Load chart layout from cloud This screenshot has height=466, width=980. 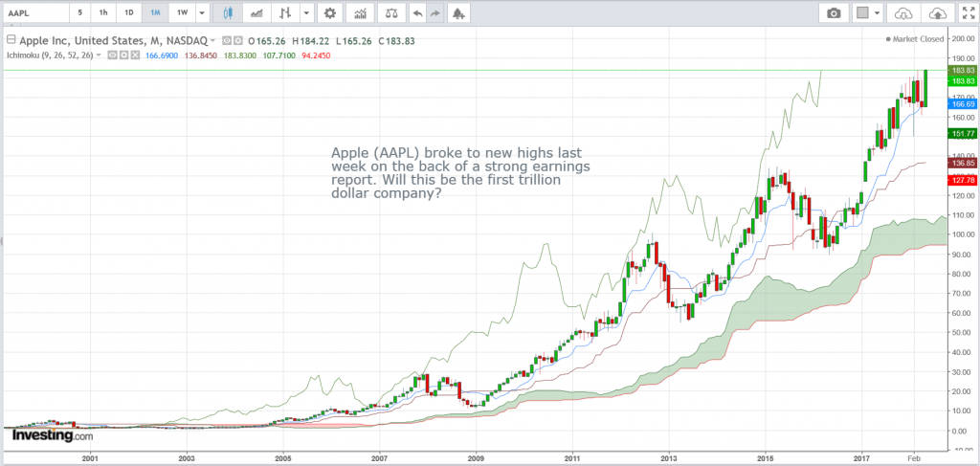click(x=902, y=12)
